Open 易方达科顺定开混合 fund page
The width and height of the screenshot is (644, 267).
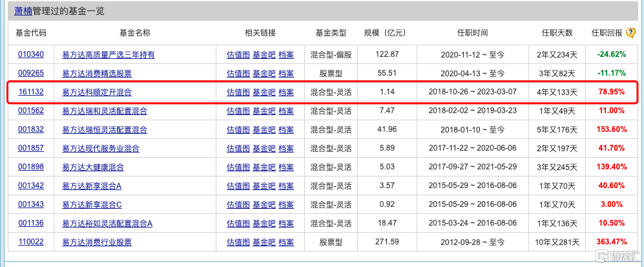pyautogui.click(x=97, y=92)
